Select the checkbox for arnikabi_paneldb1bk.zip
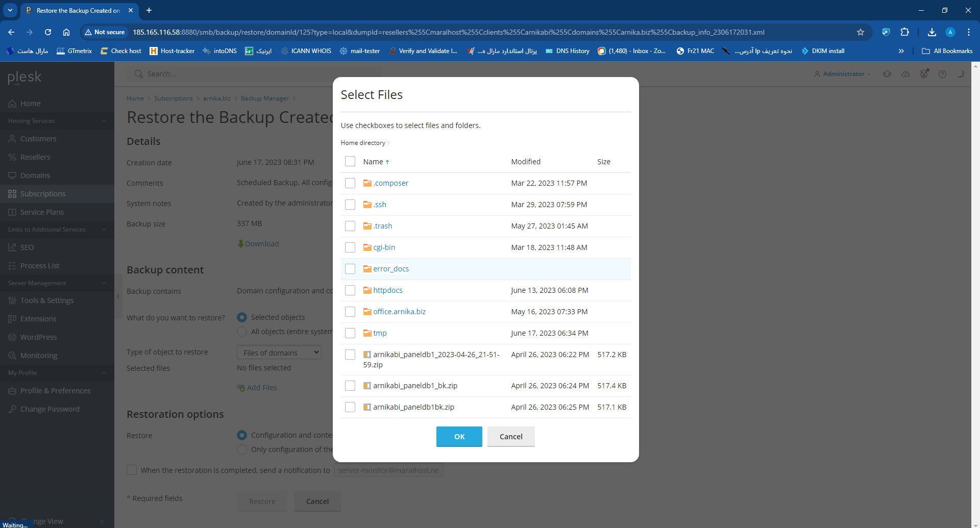This screenshot has width=980, height=528. 350,407
